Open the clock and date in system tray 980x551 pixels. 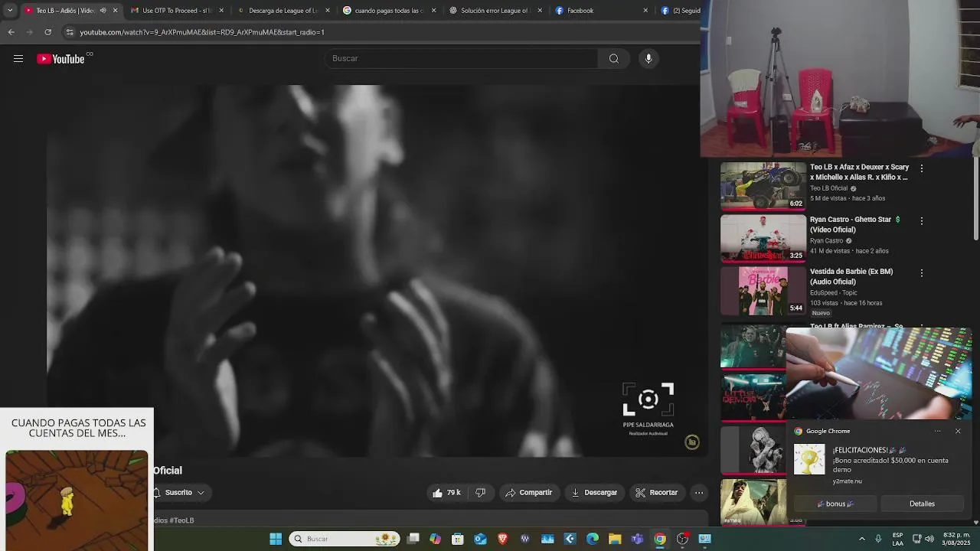956,539
